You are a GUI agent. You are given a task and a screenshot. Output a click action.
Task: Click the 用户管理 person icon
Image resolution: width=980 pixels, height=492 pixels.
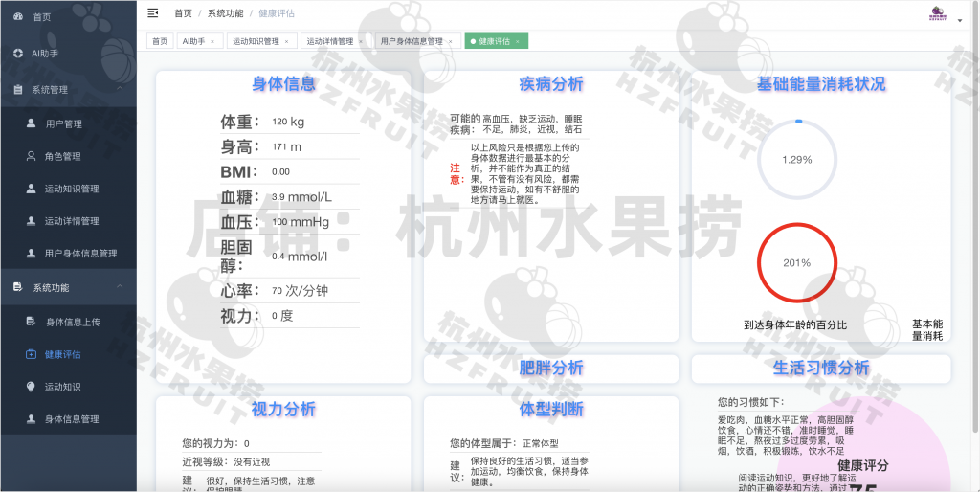click(31, 123)
